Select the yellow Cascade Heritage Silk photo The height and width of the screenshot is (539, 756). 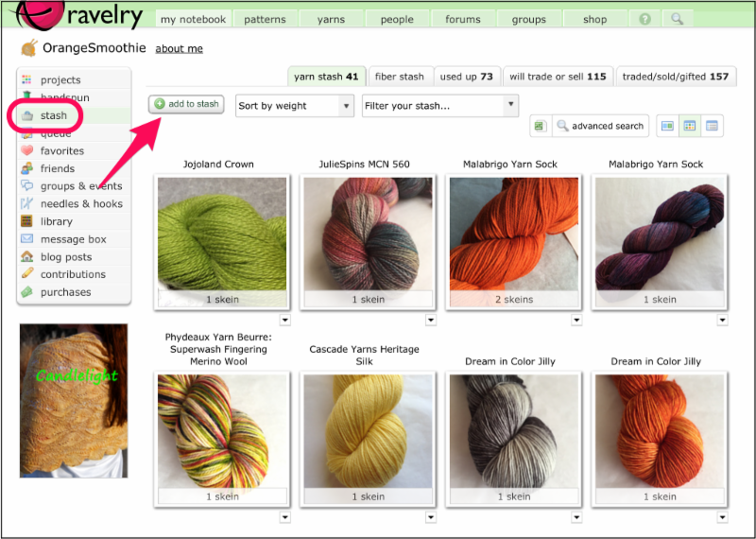[x=367, y=429]
